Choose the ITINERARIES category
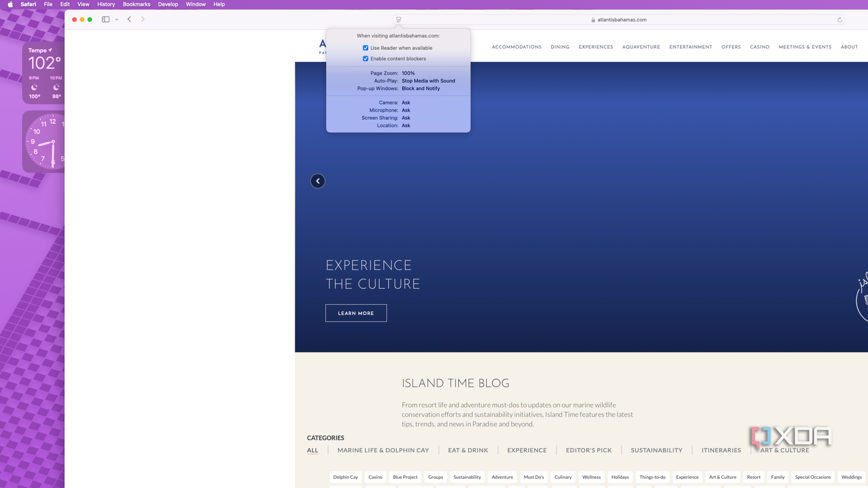This screenshot has height=488, width=868. point(721,450)
